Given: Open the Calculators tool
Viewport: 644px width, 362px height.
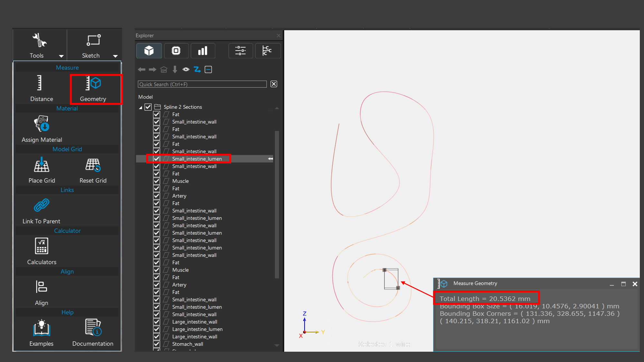Looking at the screenshot, I should 42,246.
